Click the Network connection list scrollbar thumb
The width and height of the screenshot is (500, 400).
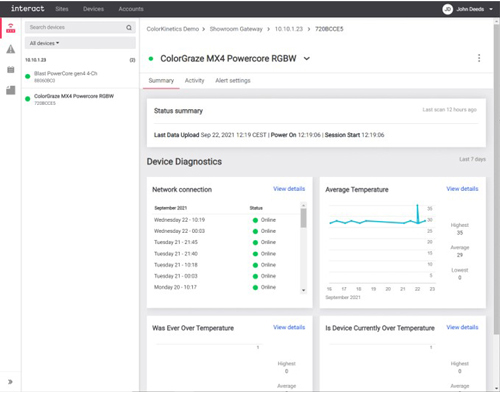click(x=303, y=218)
